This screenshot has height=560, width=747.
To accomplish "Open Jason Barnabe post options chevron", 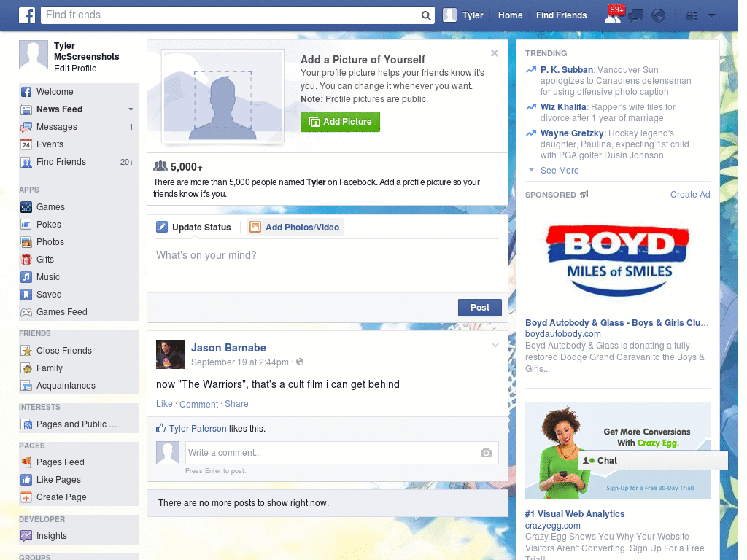I will point(495,345).
